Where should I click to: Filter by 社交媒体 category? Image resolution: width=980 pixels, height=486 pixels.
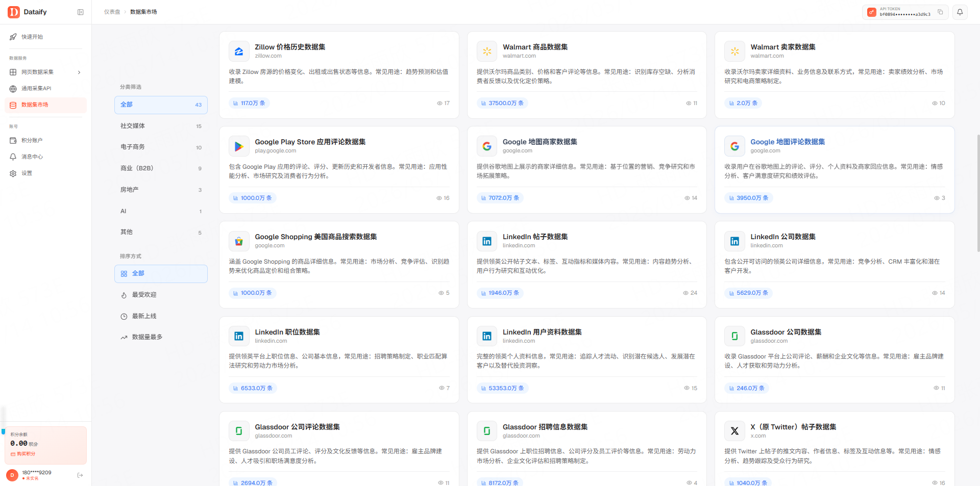161,126
